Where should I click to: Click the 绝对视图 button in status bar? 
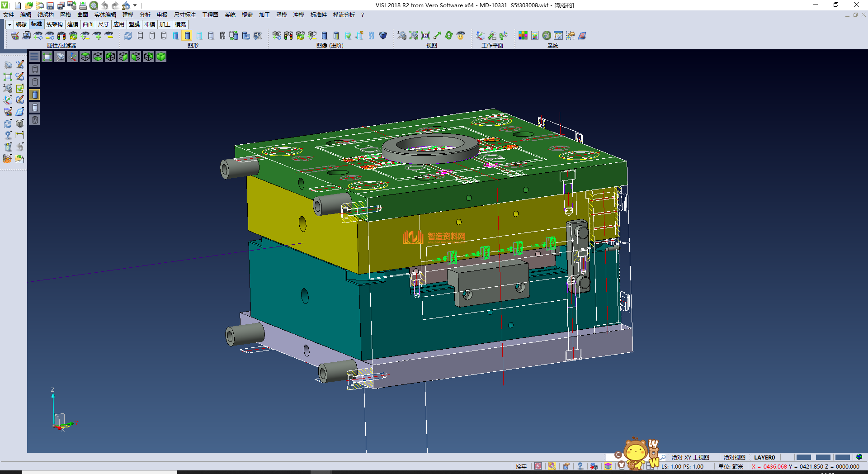tap(734, 457)
